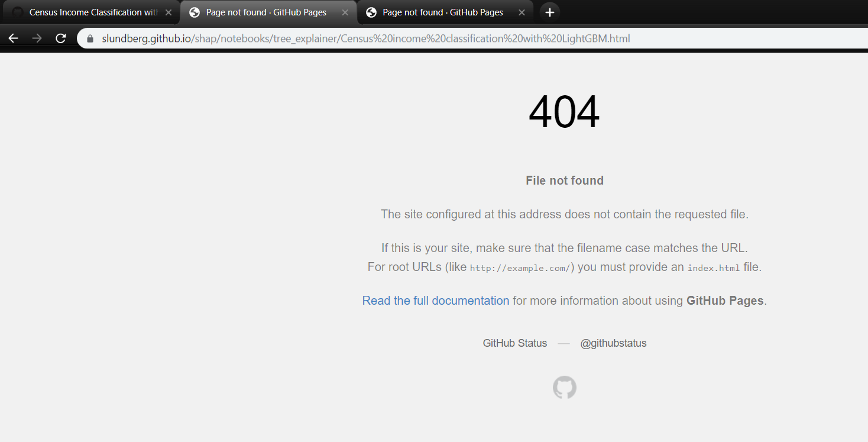The image size is (868, 442).
Task: Click the lock icon in address bar
Action: 90,38
